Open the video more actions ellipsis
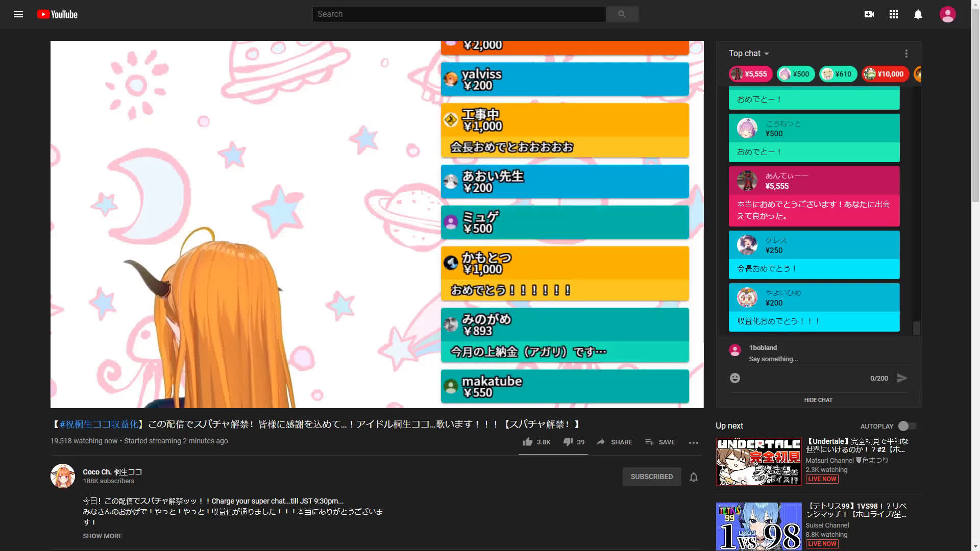 pyautogui.click(x=694, y=442)
